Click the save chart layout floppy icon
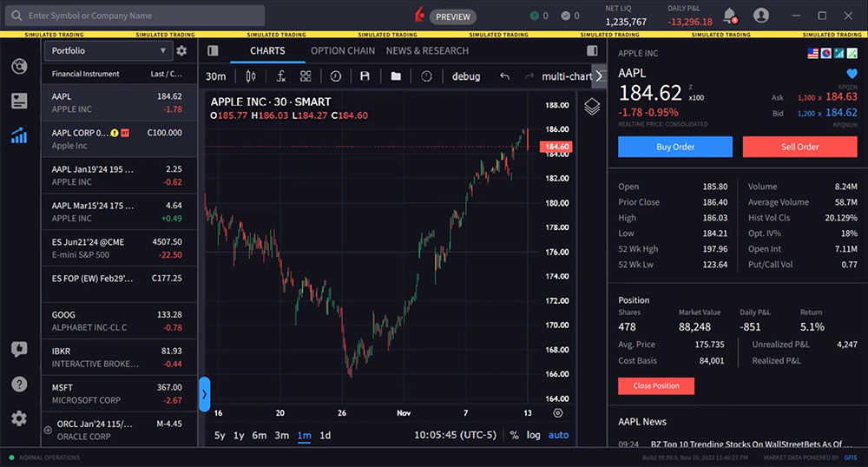868x467 pixels. coord(365,76)
